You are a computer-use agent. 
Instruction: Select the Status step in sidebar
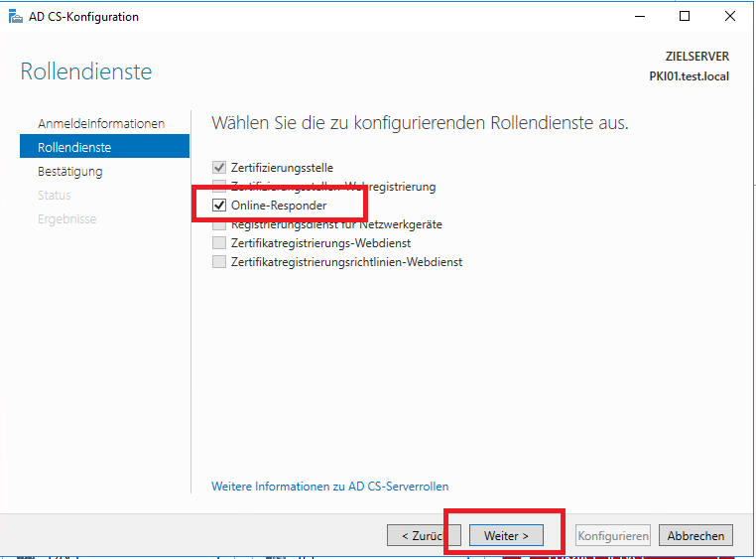pyautogui.click(x=55, y=196)
